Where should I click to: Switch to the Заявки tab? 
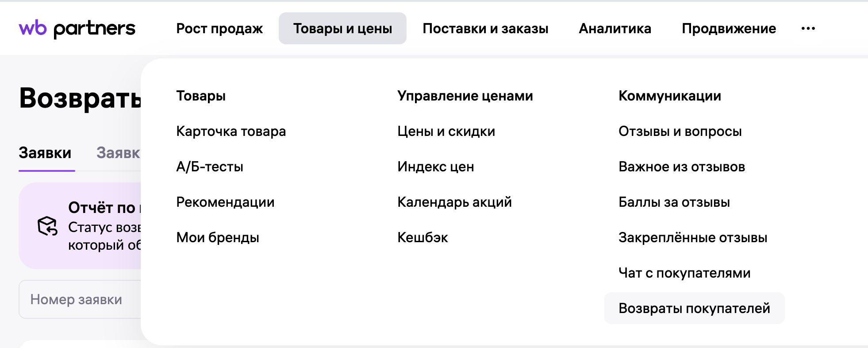click(45, 153)
